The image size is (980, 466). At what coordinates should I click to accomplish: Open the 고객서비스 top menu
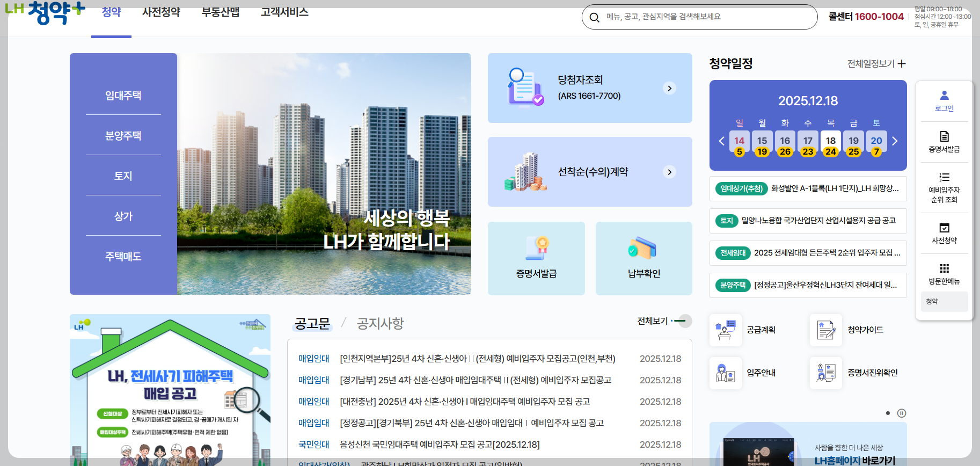[x=284, y=12]
